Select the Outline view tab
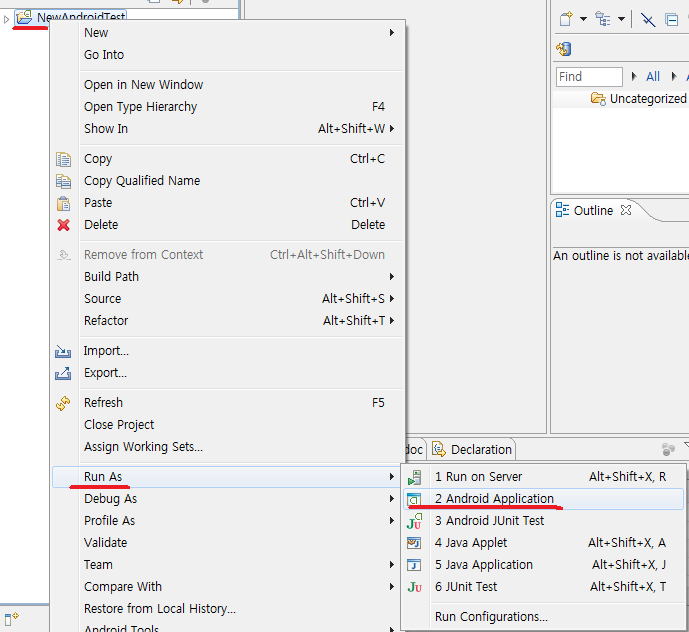Image resolution: width=689 pixels, height=632 pixels. [593, 211]
